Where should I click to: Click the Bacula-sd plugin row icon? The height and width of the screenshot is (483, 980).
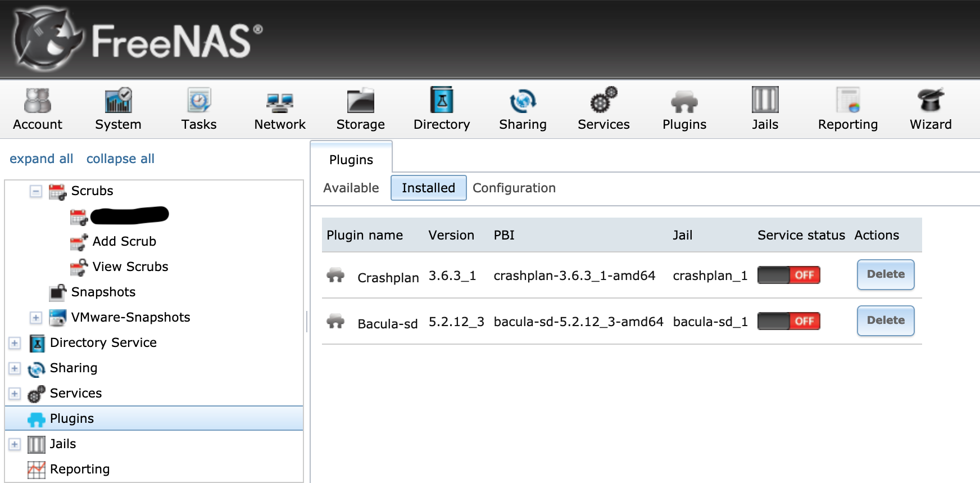[335, 322]
